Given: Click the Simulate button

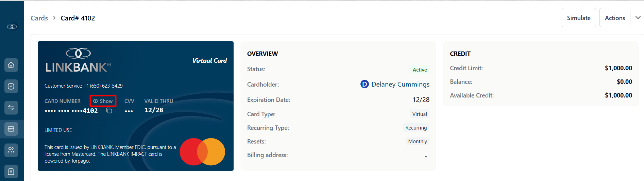Looking at the screenshot, I should tap(579, 18).
